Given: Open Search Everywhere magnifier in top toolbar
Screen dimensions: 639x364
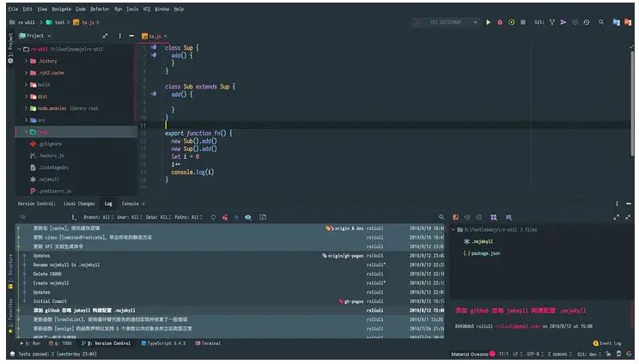Looking at the screenshot, I should point(601,22).
